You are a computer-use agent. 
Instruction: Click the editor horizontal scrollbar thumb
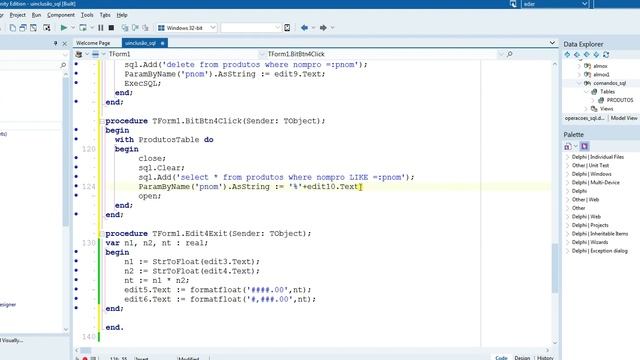coord(85,350)
